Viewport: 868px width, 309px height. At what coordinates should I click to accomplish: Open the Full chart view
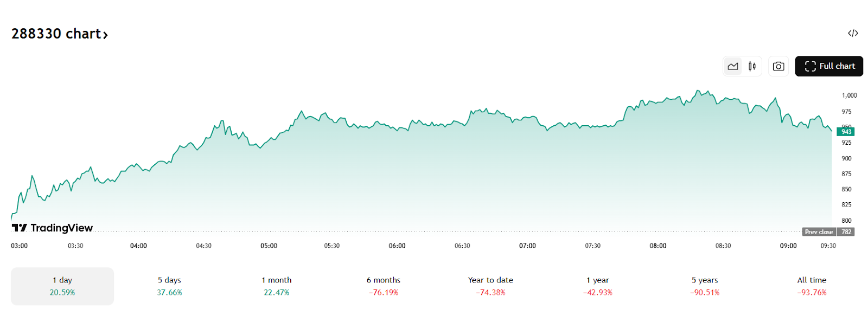click(x=829, y=66)
